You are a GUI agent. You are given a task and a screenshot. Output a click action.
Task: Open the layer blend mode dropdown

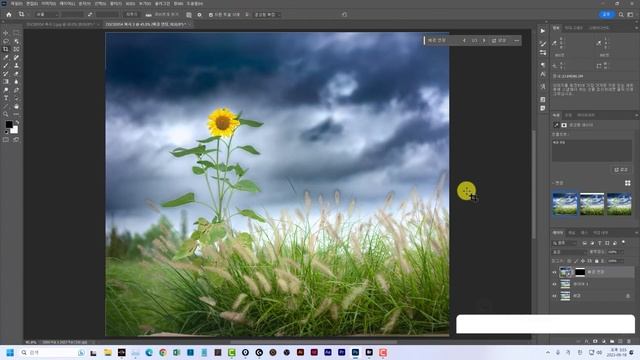click(x=569, y=252)
